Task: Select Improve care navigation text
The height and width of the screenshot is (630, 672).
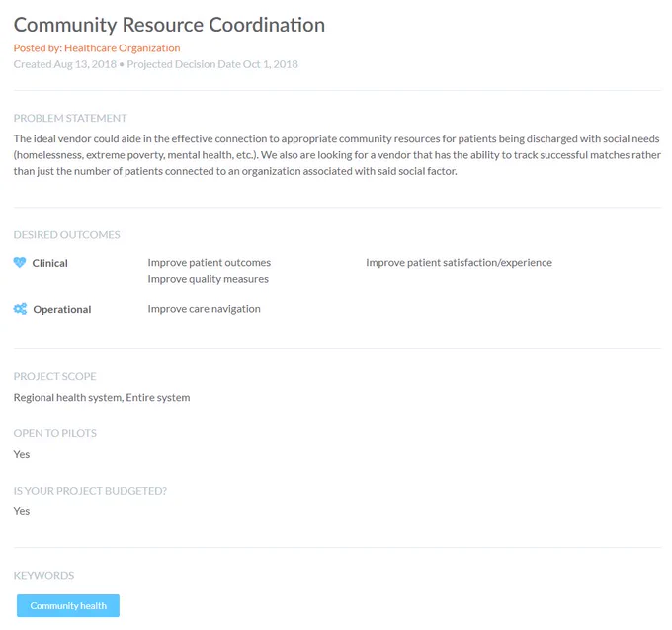Action: [204, 309]
